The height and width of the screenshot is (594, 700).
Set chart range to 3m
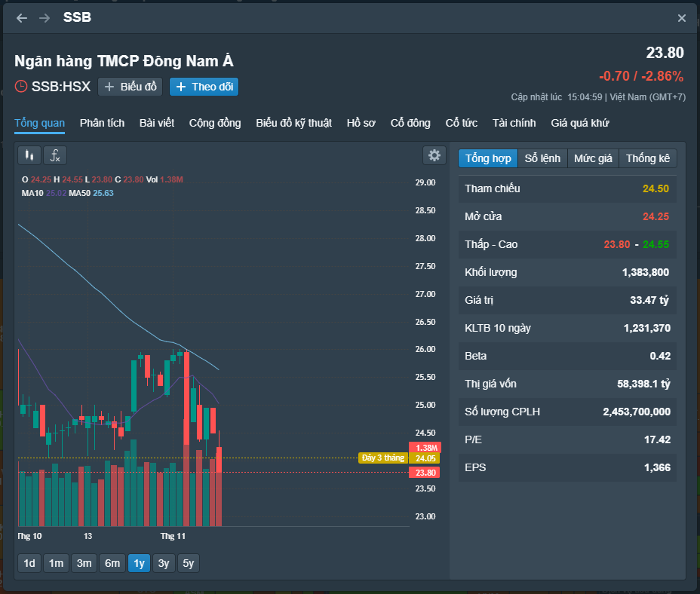[x=84, y=563]
